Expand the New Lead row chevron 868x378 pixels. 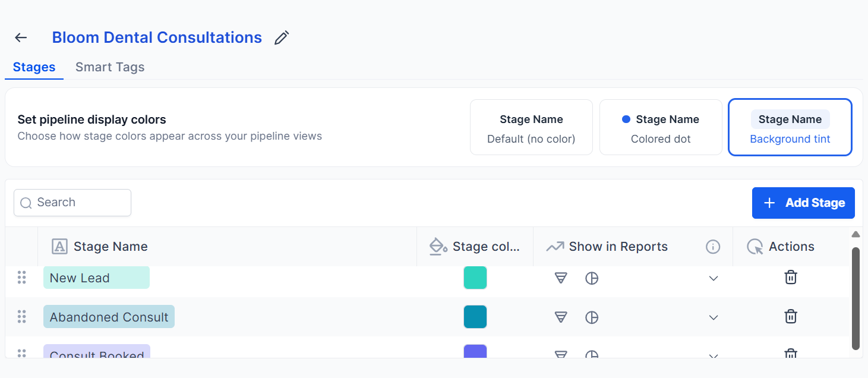click(714, 278)
